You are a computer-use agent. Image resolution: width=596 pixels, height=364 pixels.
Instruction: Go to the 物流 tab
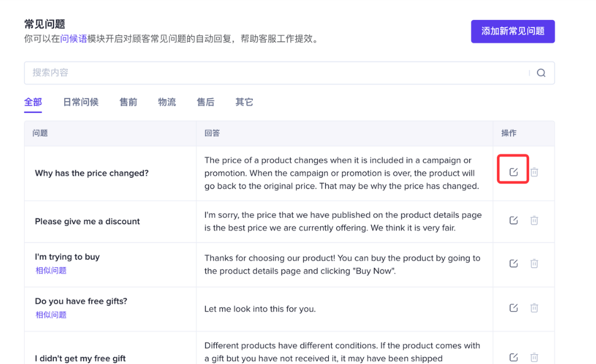tap(167, 102)
